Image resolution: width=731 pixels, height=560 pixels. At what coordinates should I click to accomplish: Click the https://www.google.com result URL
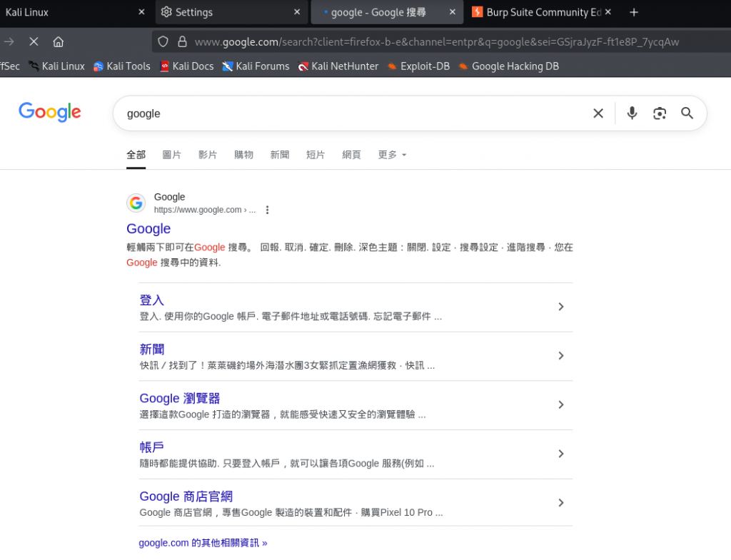pyautogui.click(x=205, y=210)
